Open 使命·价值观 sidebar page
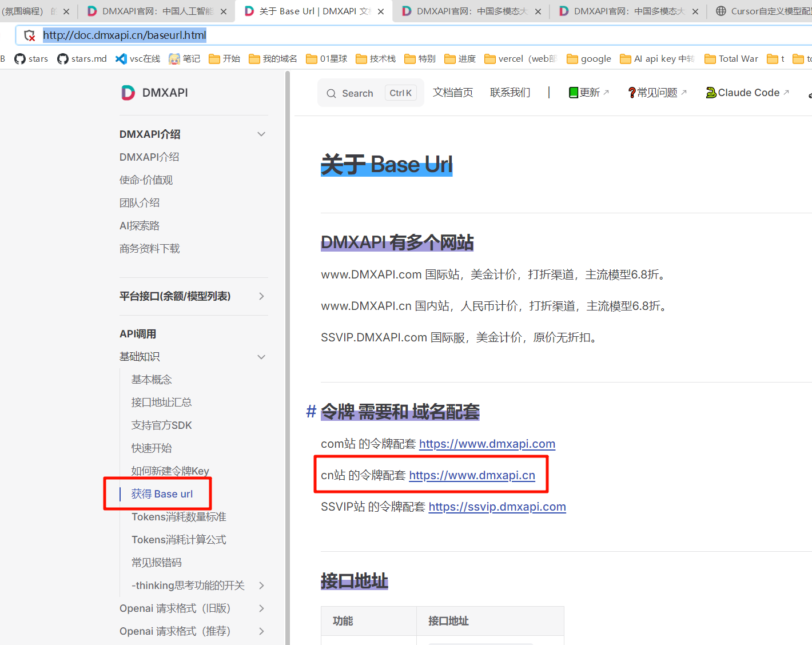 coord(146,180)
